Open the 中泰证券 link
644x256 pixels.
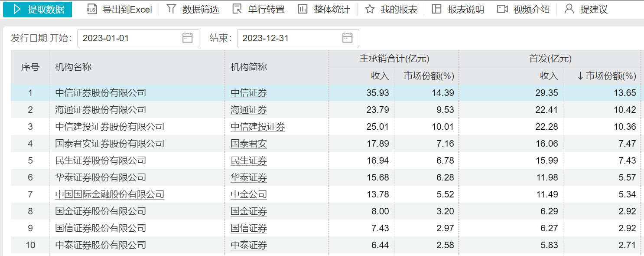tap(249, 245)
